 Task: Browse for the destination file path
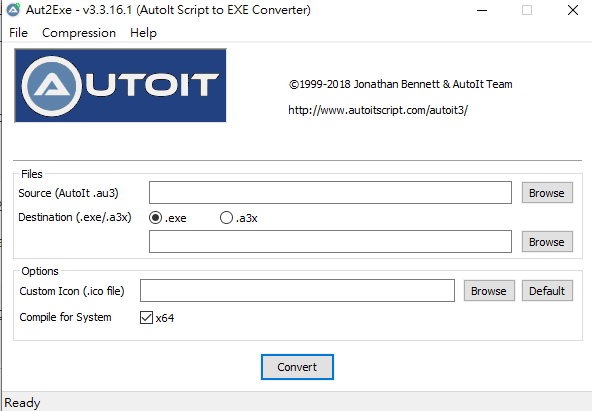point(547,242)
